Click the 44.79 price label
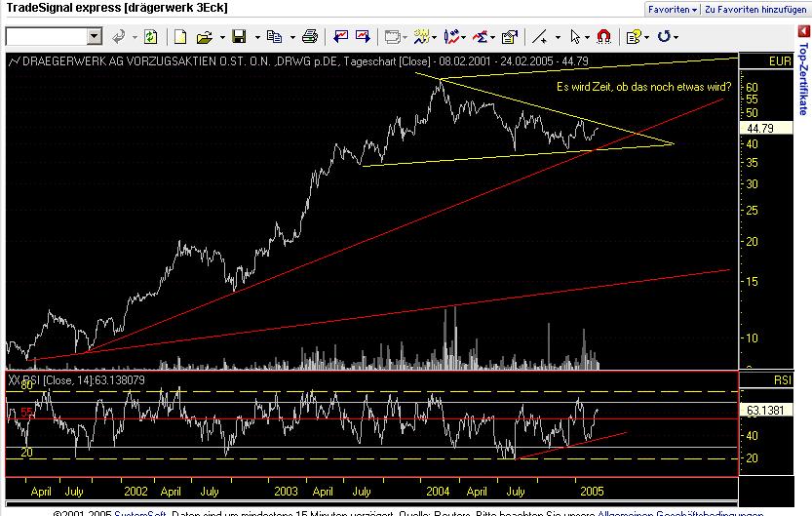Viewport: 812px width, 516px height. pos(766,128)
